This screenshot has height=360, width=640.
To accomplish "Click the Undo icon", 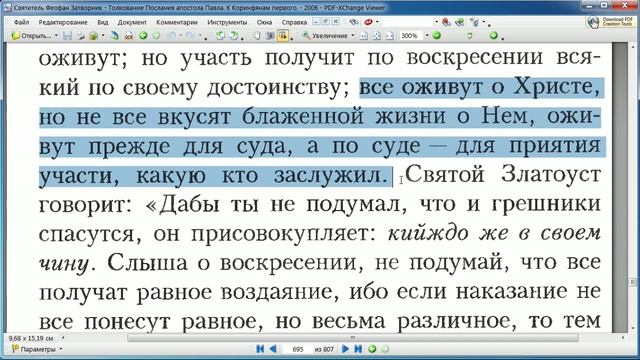I will pos(171,36).
